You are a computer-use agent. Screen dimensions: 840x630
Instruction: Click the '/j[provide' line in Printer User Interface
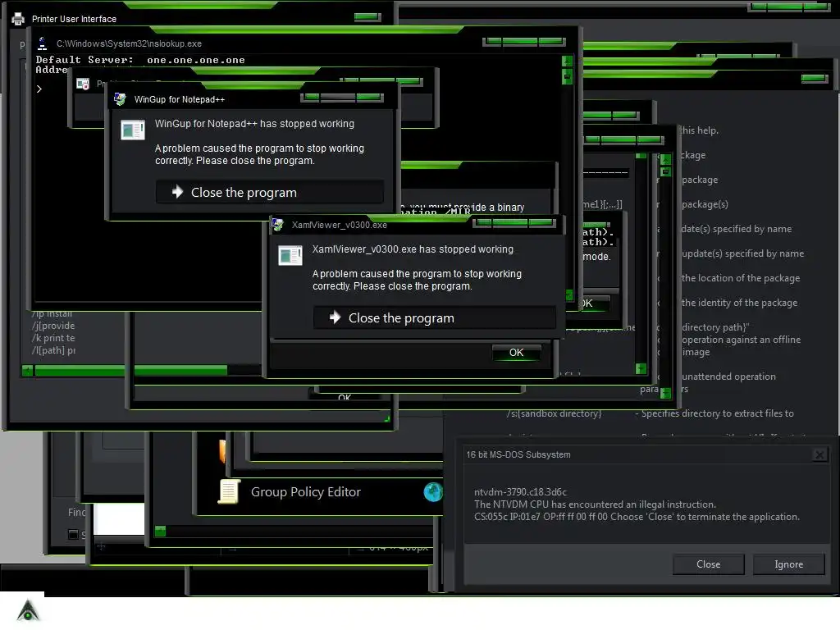[53, 326]
